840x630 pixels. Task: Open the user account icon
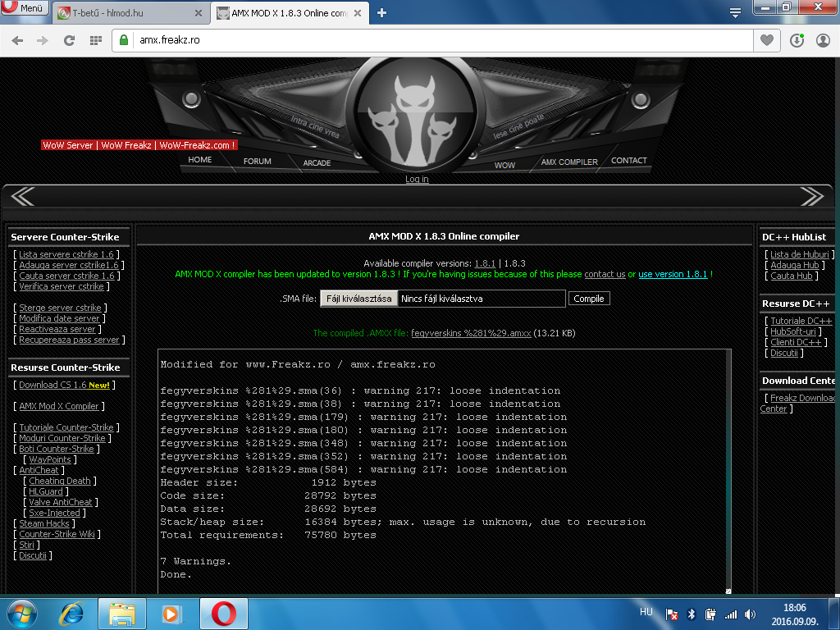(823, 40)
